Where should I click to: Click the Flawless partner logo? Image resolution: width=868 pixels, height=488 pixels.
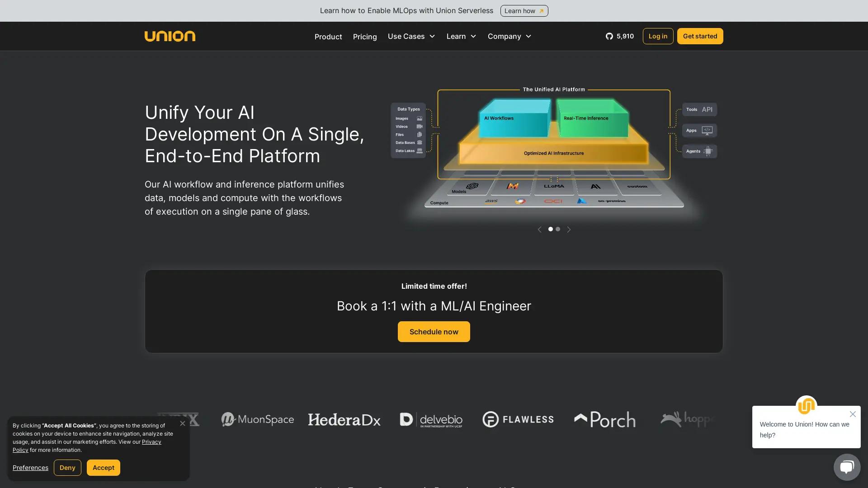pyautogui.click(x=518, y=419)
